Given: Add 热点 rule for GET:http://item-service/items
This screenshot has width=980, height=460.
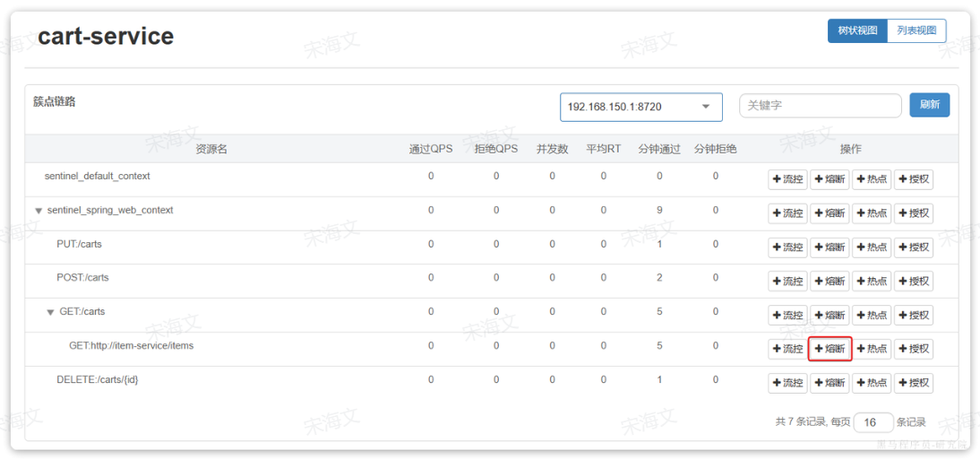Looking at the screenshot, I should (872, 349).
